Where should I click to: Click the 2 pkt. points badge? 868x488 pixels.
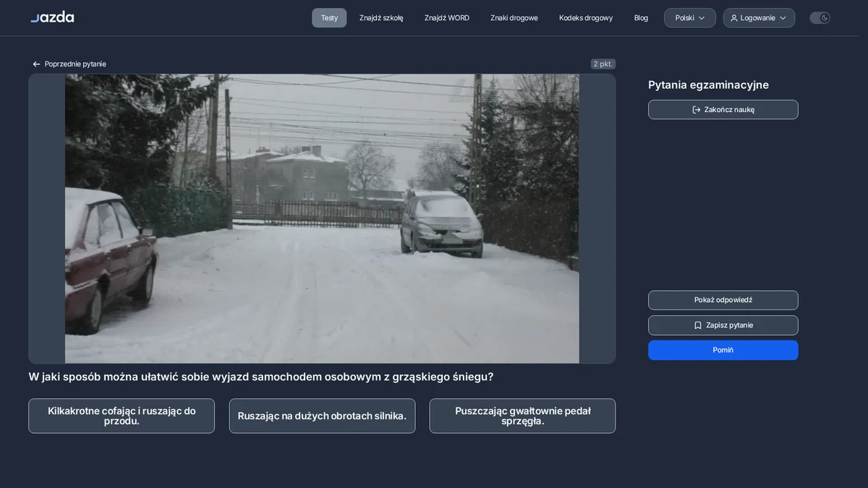pos(603,64)
